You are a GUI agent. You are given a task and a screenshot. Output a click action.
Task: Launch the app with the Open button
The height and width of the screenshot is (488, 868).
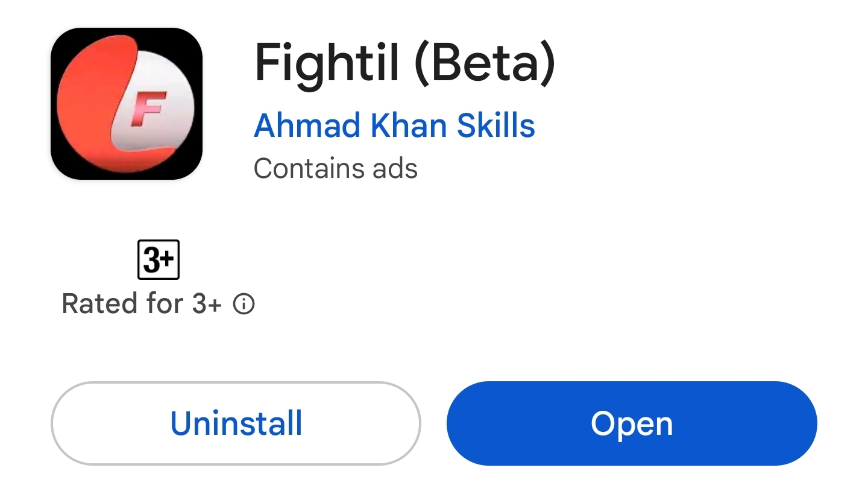point(632,423)
